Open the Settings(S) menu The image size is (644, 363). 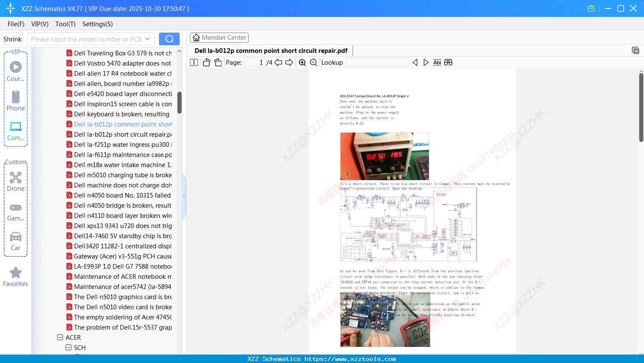98,24
